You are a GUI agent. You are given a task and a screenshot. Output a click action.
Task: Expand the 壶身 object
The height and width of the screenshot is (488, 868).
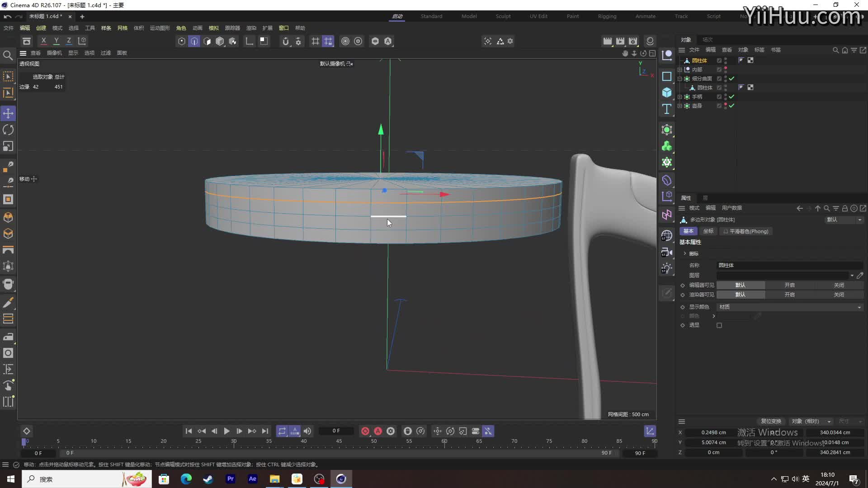click(x=679, y=106)
